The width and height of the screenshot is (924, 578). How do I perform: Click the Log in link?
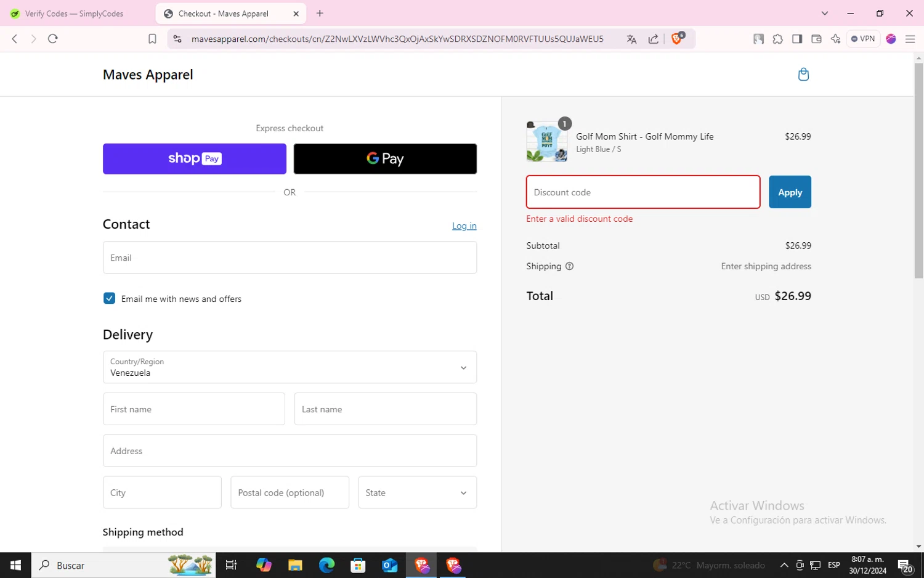tap(464, 226)
